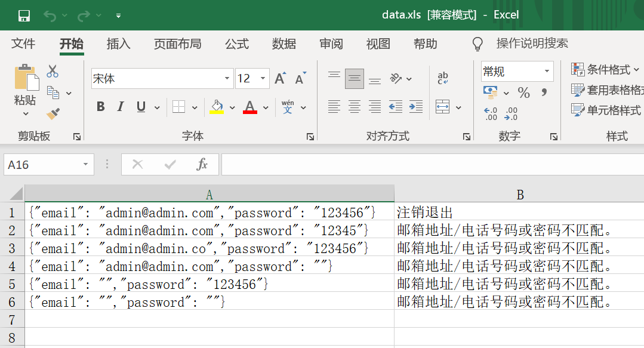Open Customize Quick Access Toolbar menu
Screen dimensions: 644x348
click(118, 16)
